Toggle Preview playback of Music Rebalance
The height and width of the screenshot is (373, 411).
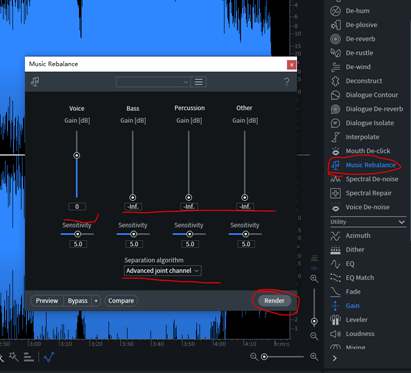point(47,301)
